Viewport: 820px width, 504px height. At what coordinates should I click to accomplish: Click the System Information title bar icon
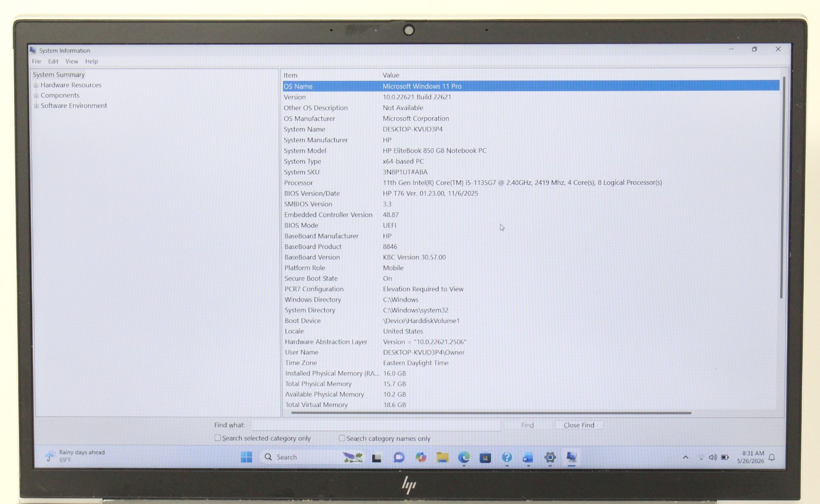click(33, 50)
